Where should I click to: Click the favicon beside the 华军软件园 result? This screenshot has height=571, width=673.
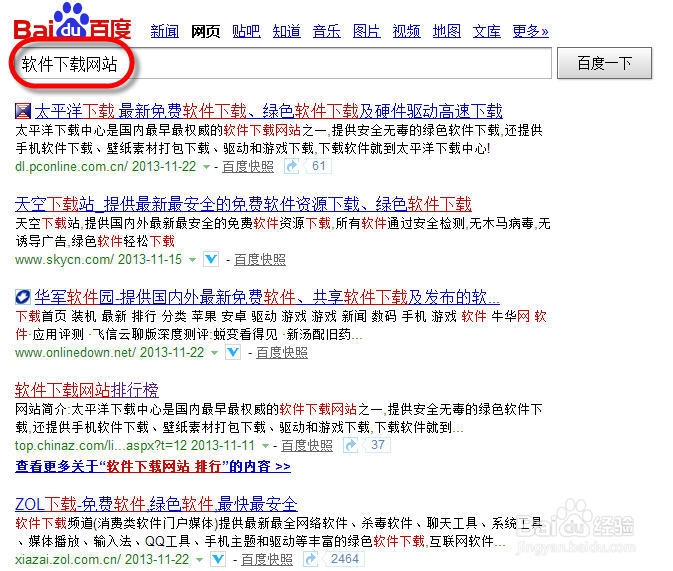click(x=23, y=297)
